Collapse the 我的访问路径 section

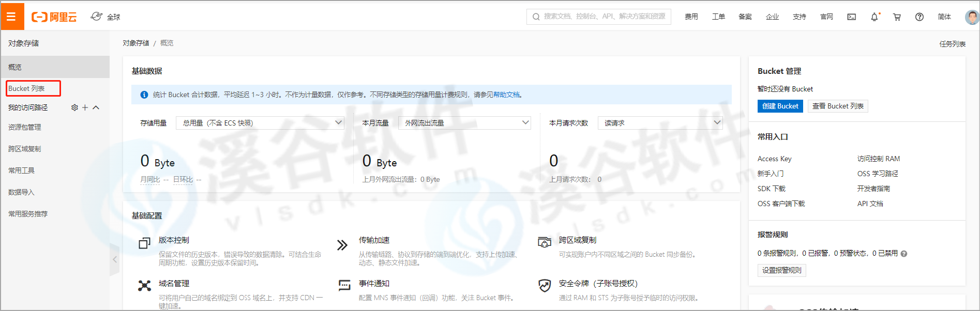point(96,107)
